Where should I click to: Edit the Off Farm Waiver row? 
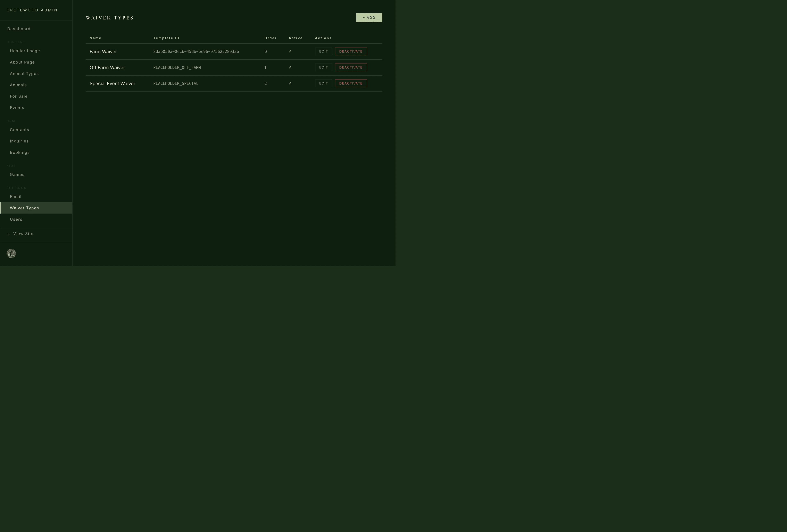click(323, 67)
